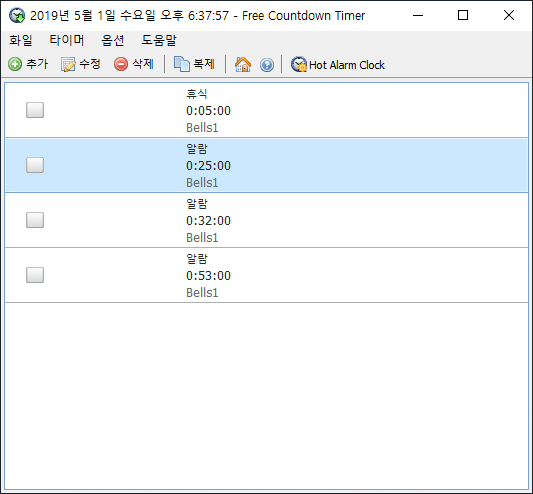This screenshot has height=494, width=533.
Task: Click the 삭제 (Delete) timer button
Action: [x=134, y=64]
